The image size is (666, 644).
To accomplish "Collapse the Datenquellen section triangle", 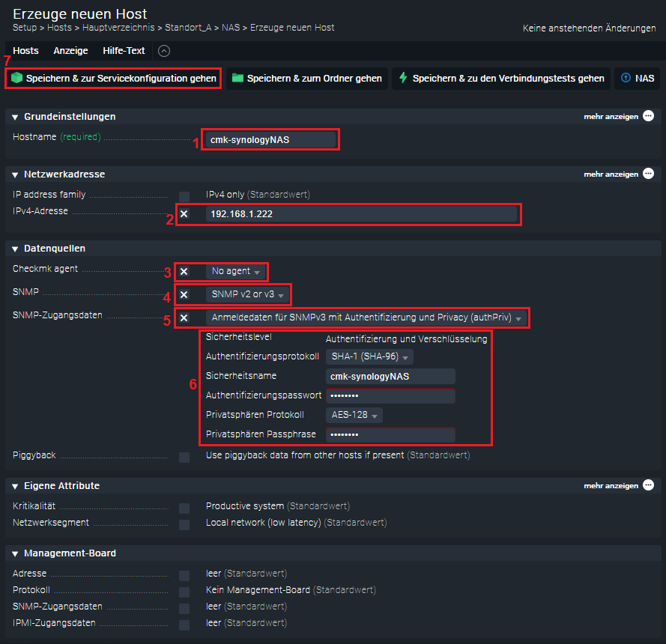I will pos(15,249).
